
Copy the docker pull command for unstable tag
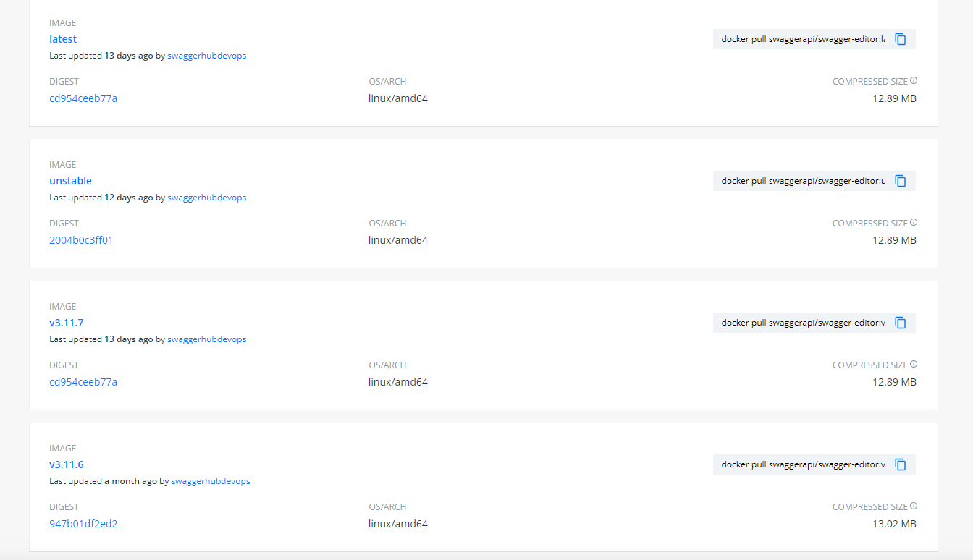(900, 180)
